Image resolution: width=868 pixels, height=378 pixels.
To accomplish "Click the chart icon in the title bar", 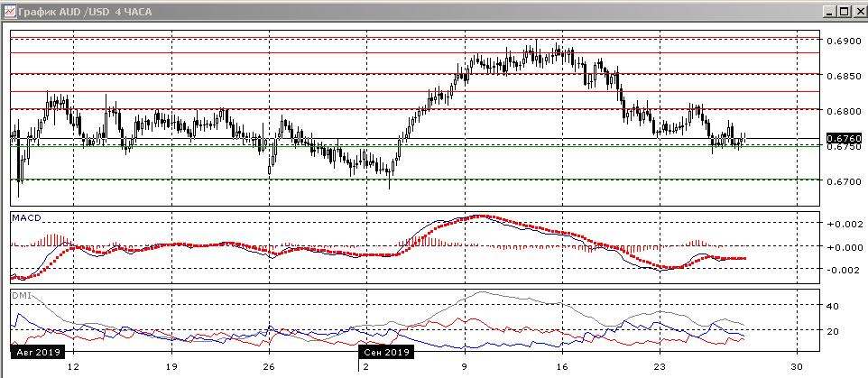I will pyautogui.click(x=9, y=11).
